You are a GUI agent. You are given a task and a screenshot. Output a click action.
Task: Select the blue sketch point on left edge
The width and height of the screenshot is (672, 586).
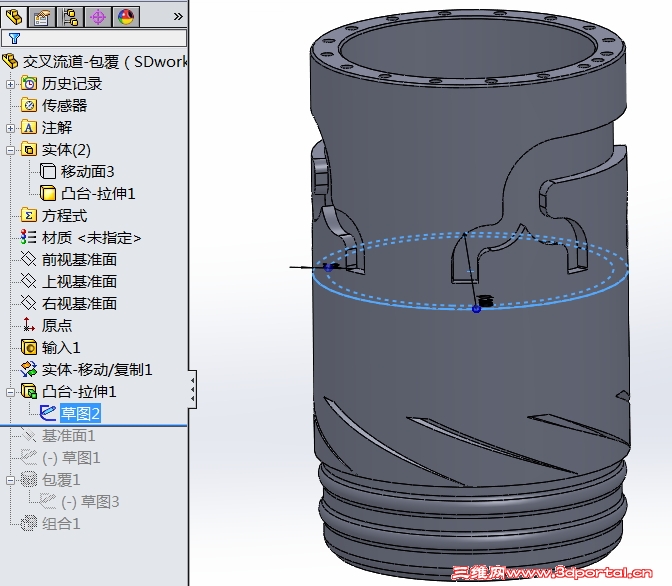[328, 267]
